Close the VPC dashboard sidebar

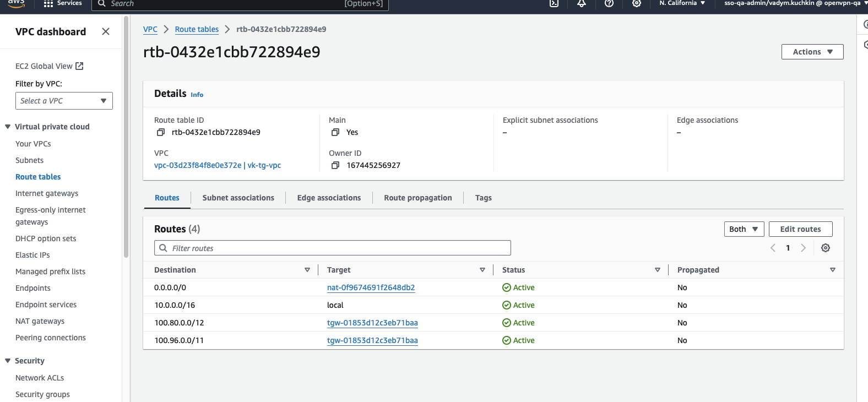point(106,32)
